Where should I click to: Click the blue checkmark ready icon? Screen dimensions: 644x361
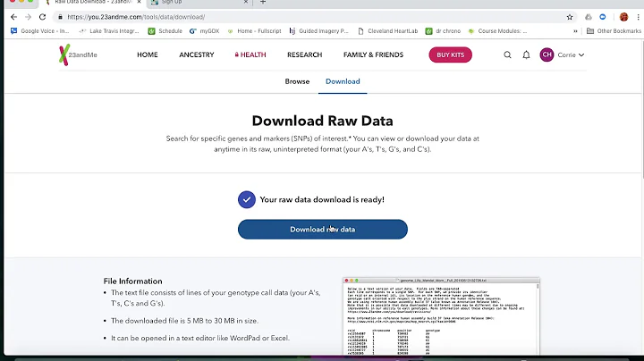pyautogui.click(x=247, y=200)
